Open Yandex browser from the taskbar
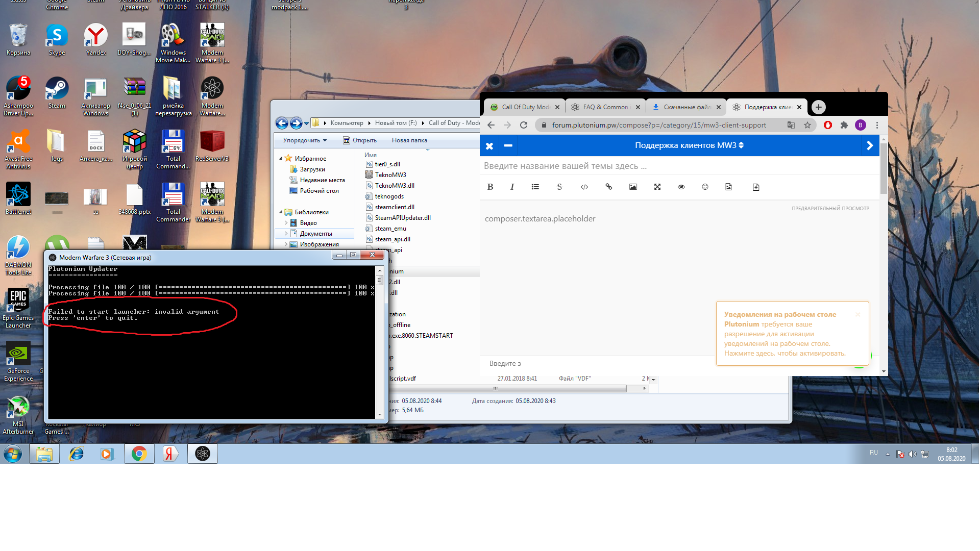Viewport: 980px width, 551px height. point(170,454)
